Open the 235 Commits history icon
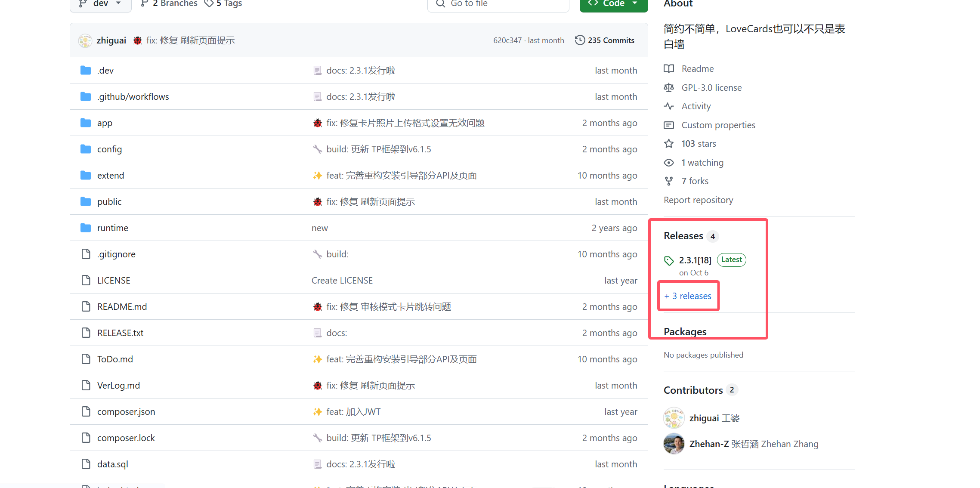Screen dimensions: 980x488 point(580,40)
